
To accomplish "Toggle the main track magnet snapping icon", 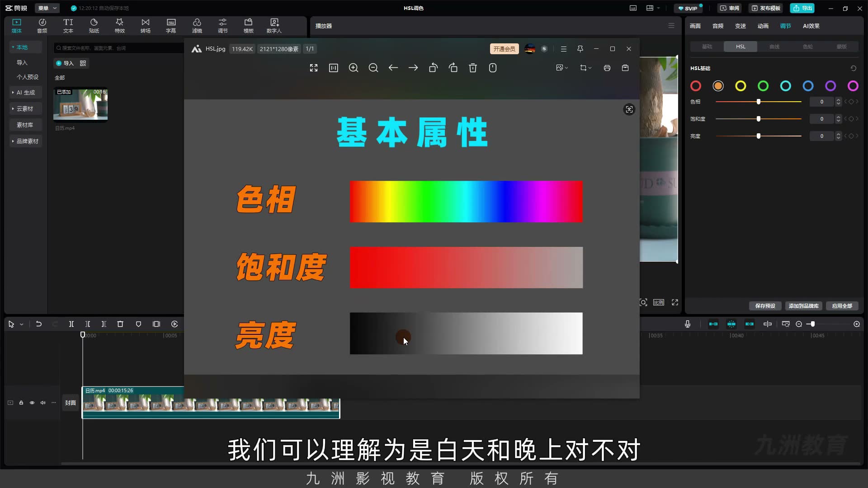I will (713, 324).
